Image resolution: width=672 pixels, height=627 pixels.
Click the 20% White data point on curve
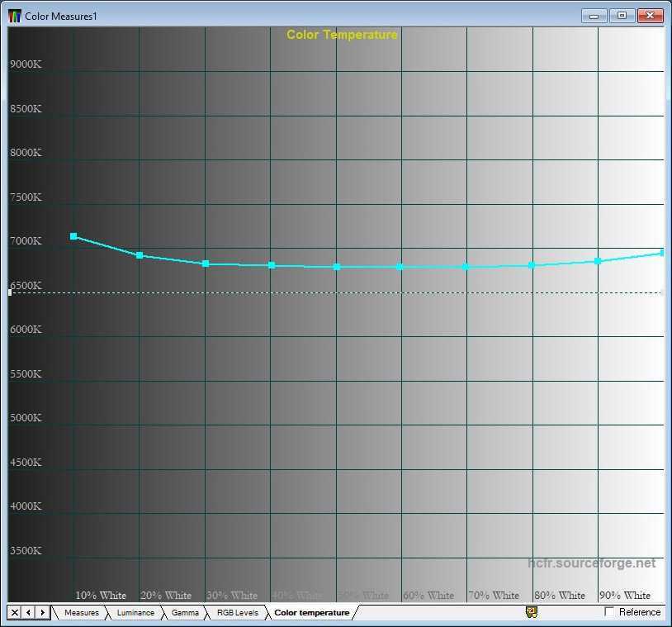pos(140,255)
